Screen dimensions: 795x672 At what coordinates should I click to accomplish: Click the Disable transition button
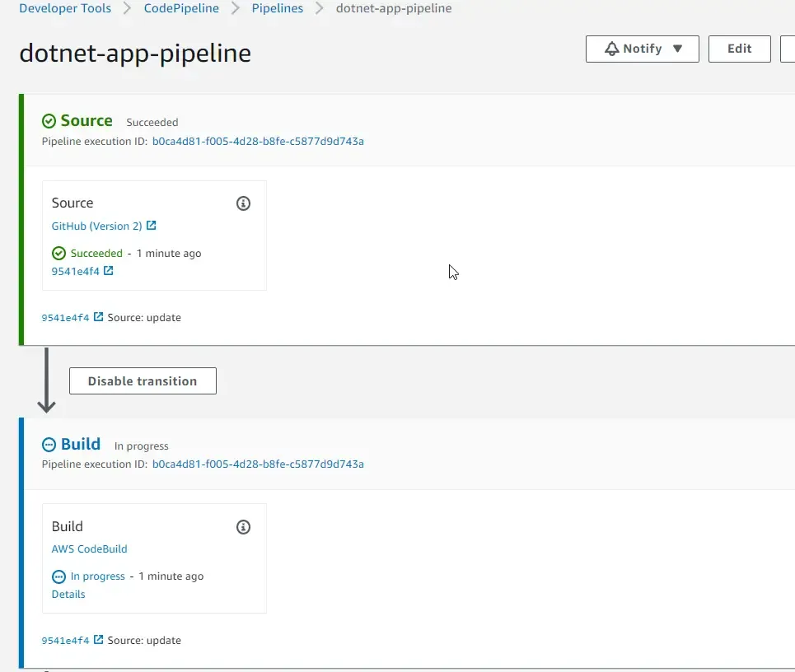[x=143, y=380]
